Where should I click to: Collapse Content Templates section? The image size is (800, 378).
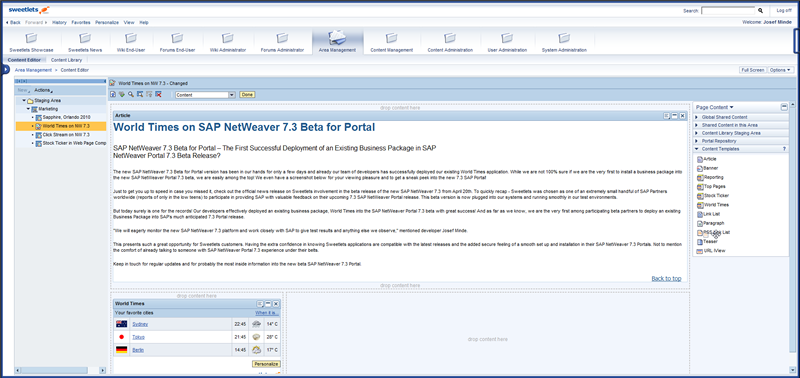click(697, 148)
